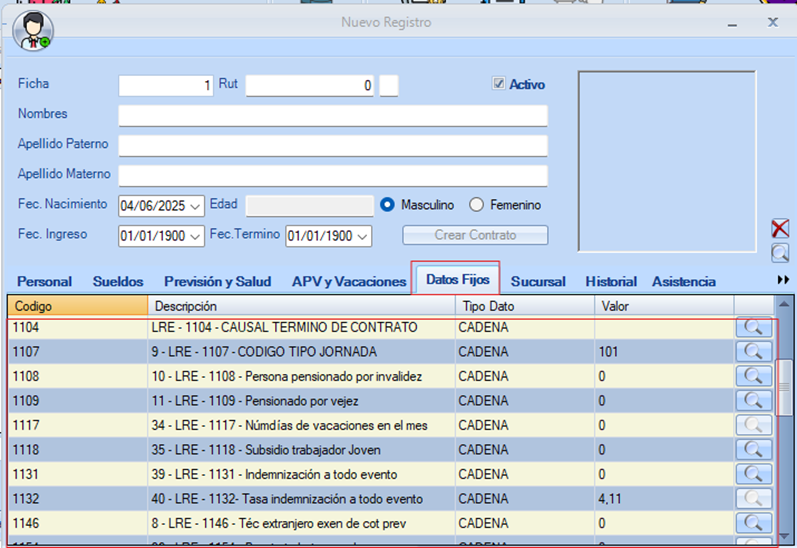Viewport: 797px width, 548px height.
Task: Click red X delete photo icon
Action: [x=780, y=229]
